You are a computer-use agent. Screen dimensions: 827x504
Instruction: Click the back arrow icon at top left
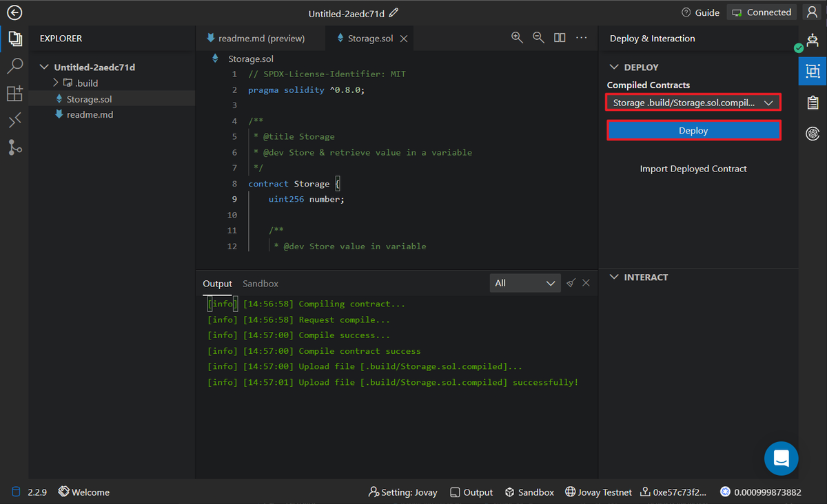14,13
